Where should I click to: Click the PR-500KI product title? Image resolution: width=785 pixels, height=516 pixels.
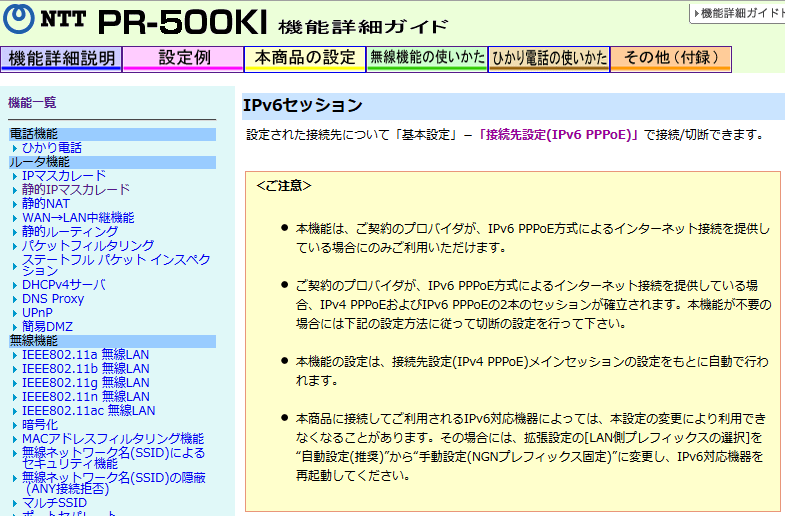click(x=182, y=22)
